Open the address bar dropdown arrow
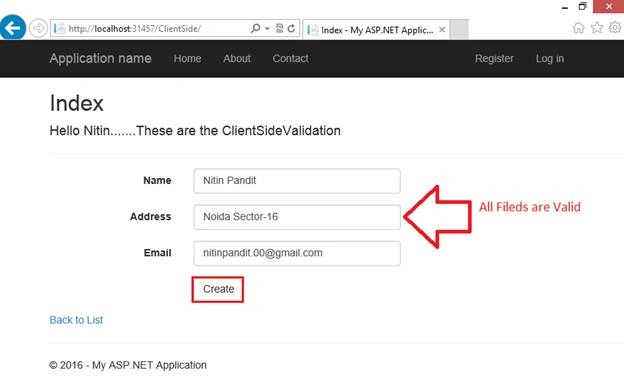Viewport: 624px width, 379px height. click(267, 28)
